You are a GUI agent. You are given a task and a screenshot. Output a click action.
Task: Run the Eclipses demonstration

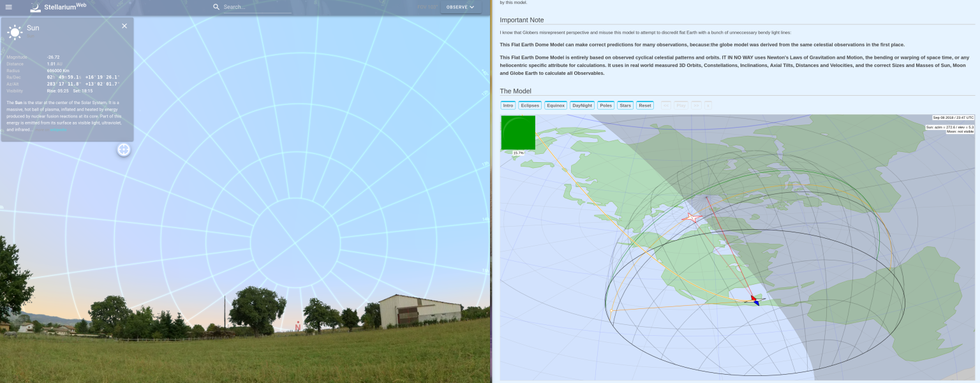[530, 105]
